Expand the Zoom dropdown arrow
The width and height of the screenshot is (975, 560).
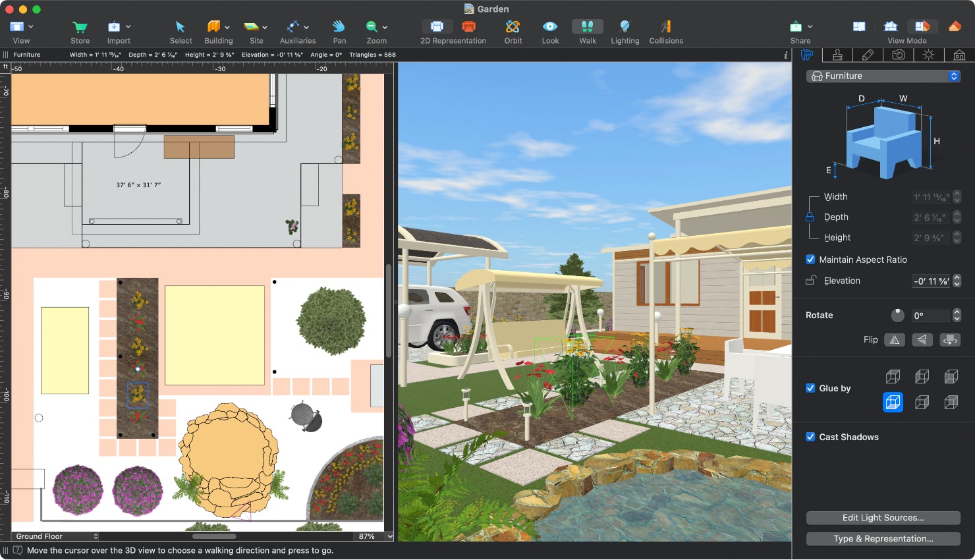point(385,28)
